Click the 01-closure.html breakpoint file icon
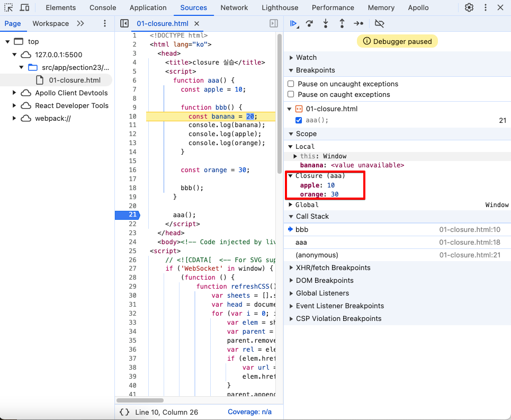This screenshot has width=511, height=420. pos(299,109)
